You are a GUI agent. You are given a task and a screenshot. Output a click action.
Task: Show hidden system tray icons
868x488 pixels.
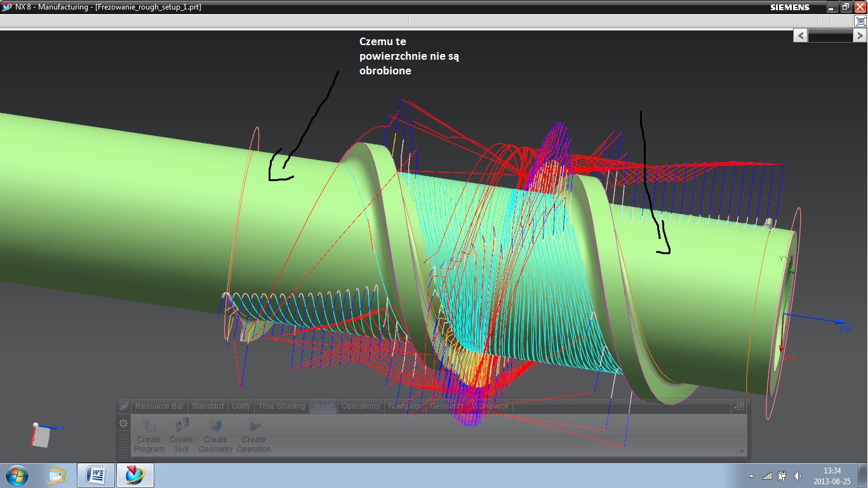click(752, 476)
